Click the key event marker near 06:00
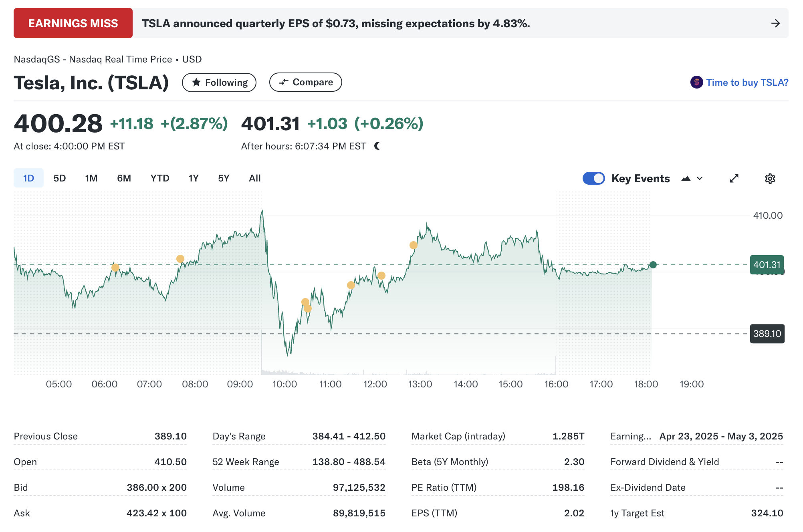 (x=115, y=268)
